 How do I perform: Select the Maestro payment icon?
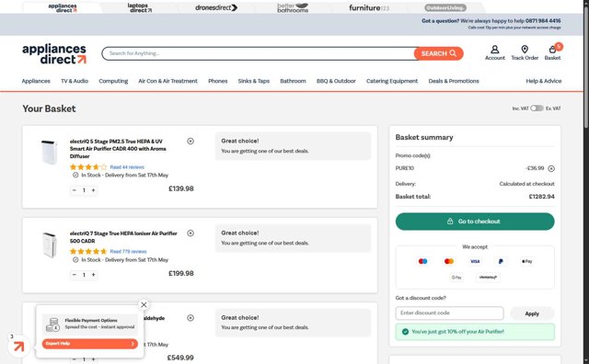tap(422, 261)
